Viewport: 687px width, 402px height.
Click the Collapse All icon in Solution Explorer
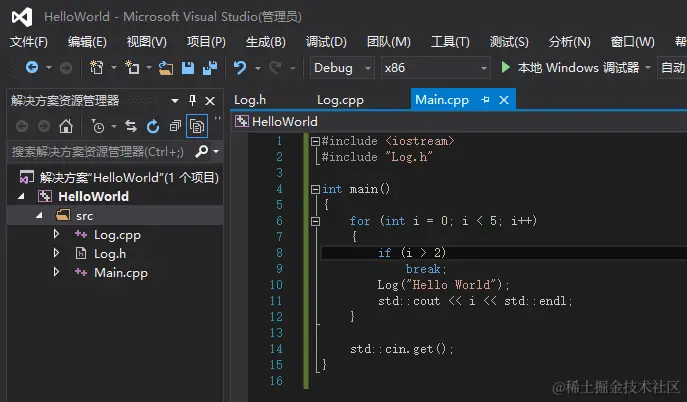[x=175, y=126]
